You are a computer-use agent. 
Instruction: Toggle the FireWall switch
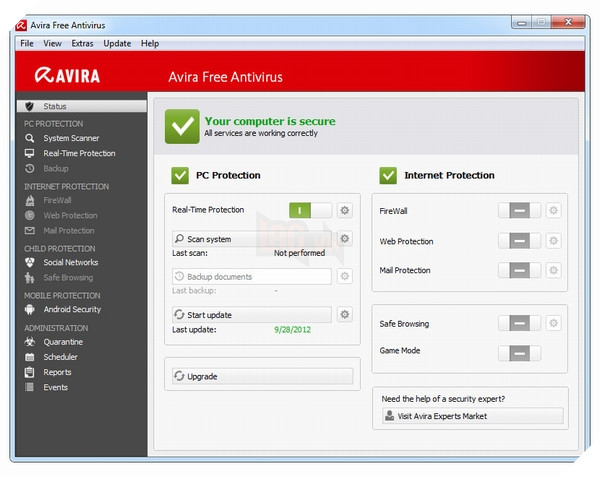[519, 211]
